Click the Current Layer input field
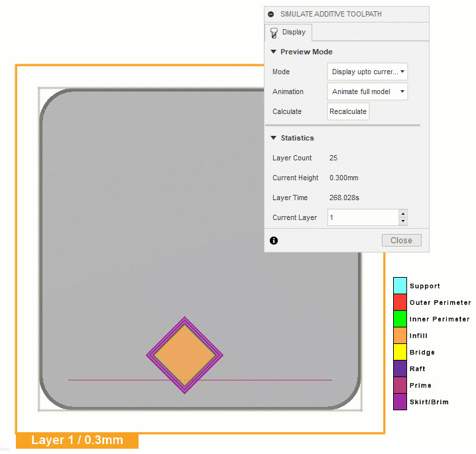The image size is (476, 454). pyautogui.click(x=363, y=217)
